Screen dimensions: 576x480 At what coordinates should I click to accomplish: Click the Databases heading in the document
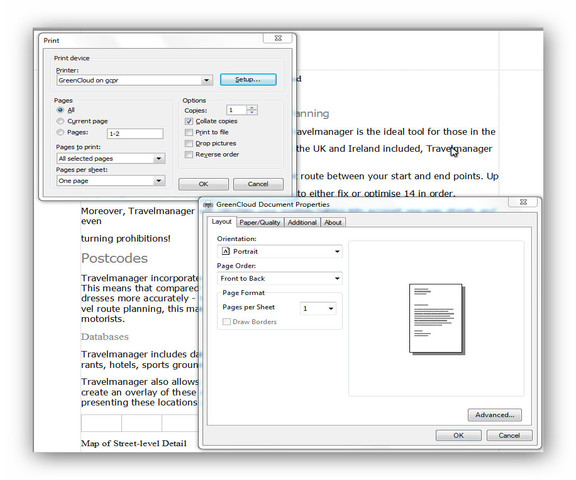pos(105,337)
